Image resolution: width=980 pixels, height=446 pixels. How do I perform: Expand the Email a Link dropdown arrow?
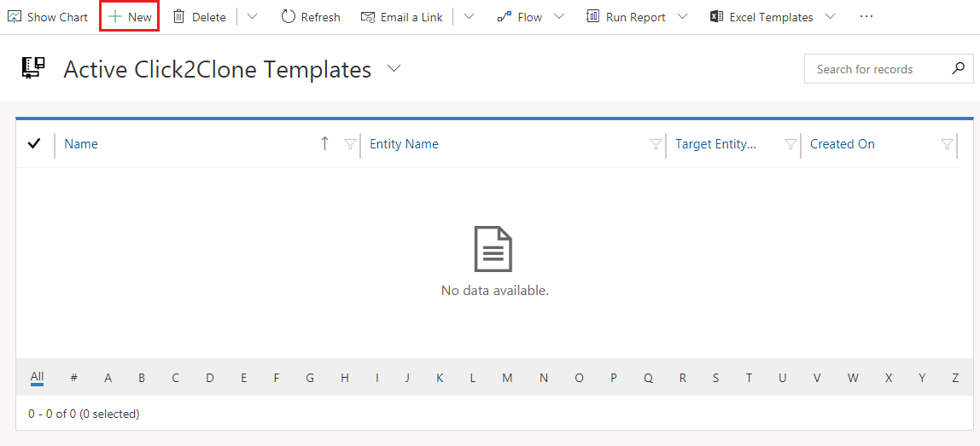[x=469, y=17]
